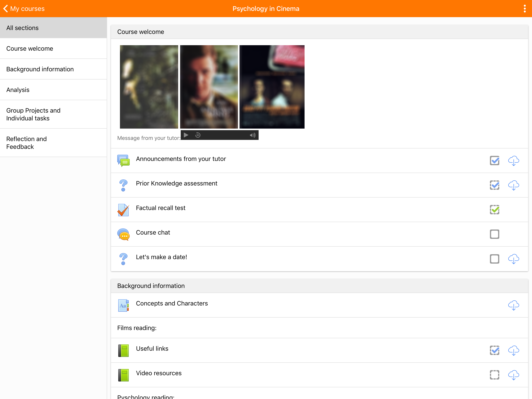The height and width of the screenshot is (399, 532).
Task: Click the Video resources book icon
Action: point(123,375)
